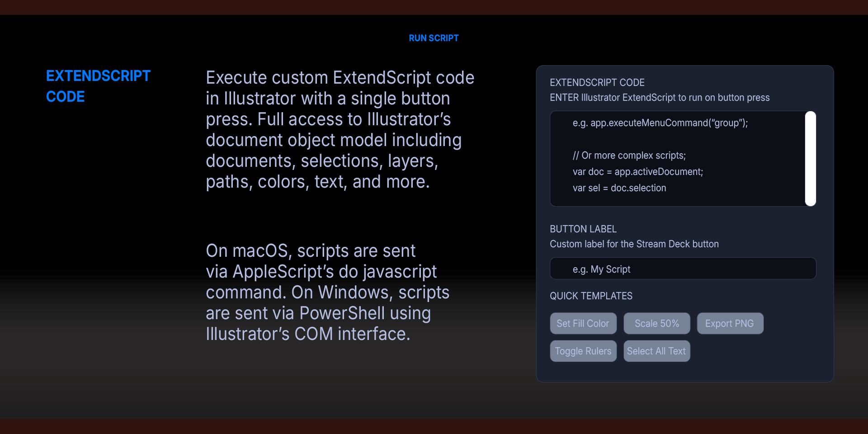Click the button label input field
This screenshot has width=868, height=434.
(x=683, y=269)
